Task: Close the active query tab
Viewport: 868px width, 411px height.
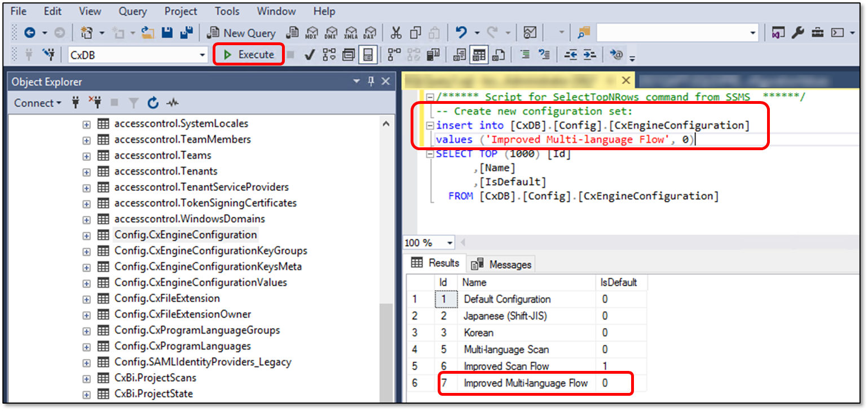Action: click(625, 80)
